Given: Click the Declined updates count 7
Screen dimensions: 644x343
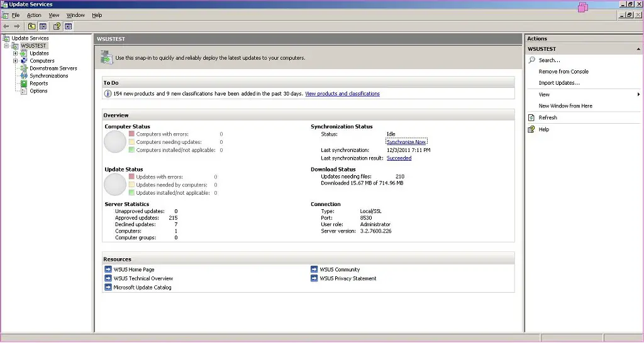Looking at the screenshot, I should click(176, 224).
